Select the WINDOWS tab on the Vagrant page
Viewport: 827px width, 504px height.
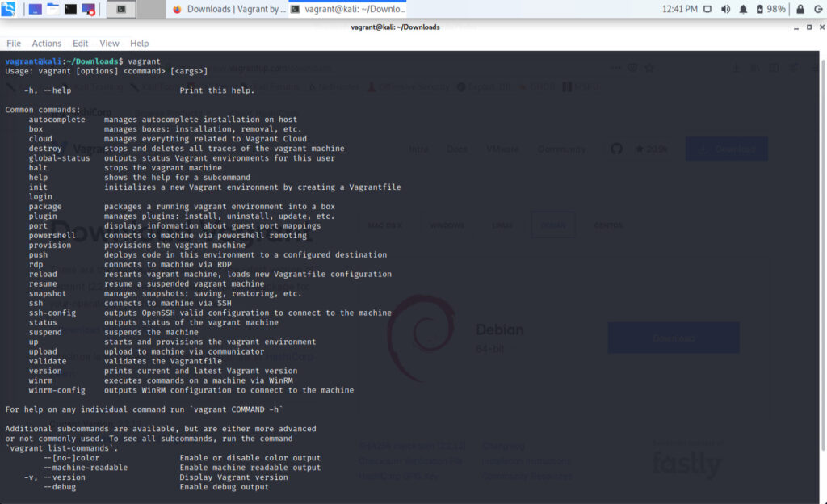point(448,224)
